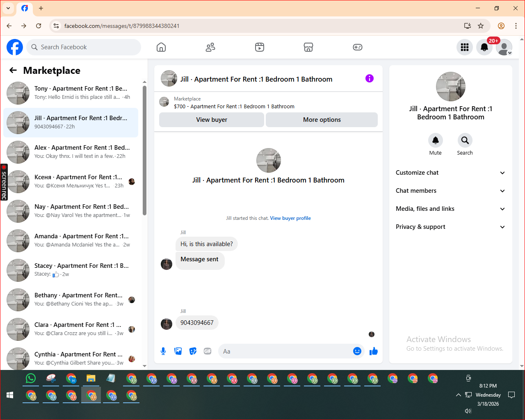Click the View buyer button
This screenshot has height=420, width=525.
[x=212, y=120]
